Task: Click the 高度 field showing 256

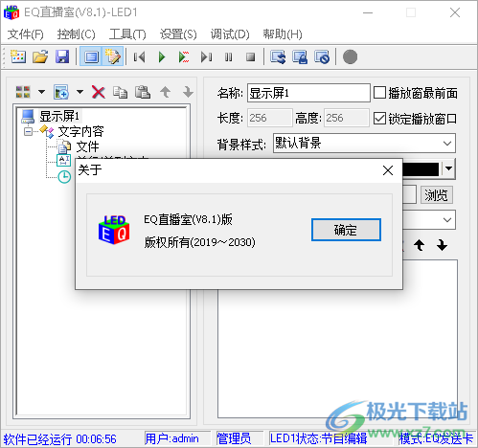Action: [347, 118]
